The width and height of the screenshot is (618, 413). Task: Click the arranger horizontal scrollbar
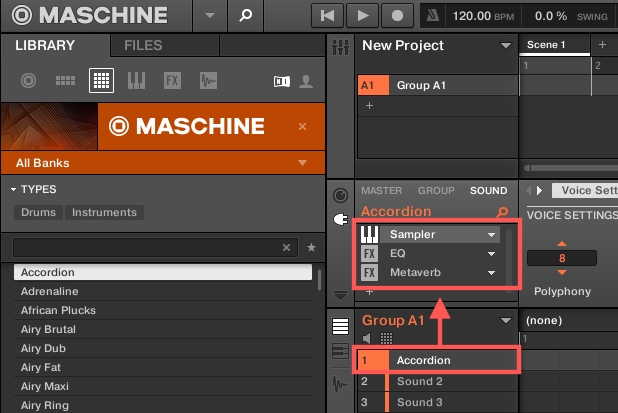(571, 168)
